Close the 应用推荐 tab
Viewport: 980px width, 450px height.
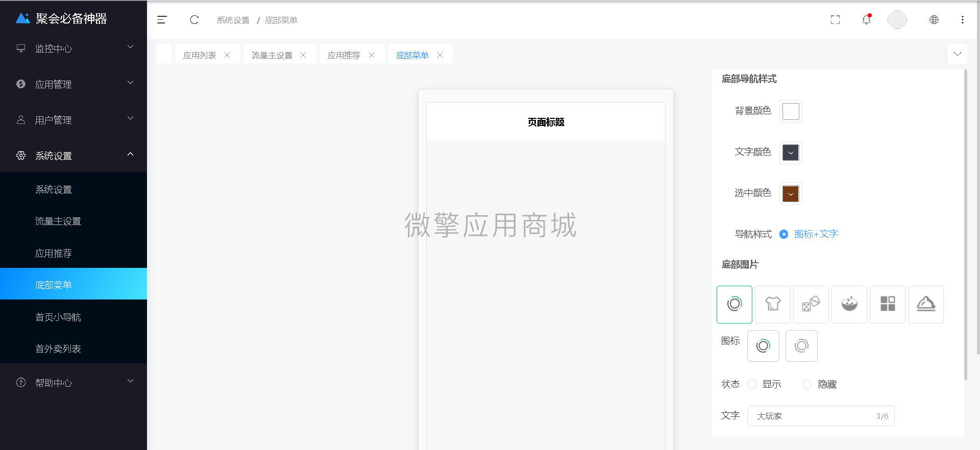[x=372, y=55]
